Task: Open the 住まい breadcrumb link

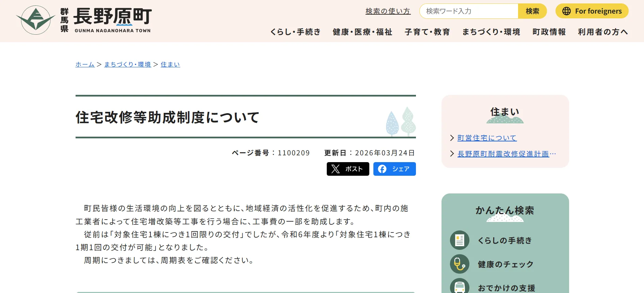Action: pos(170,64)
